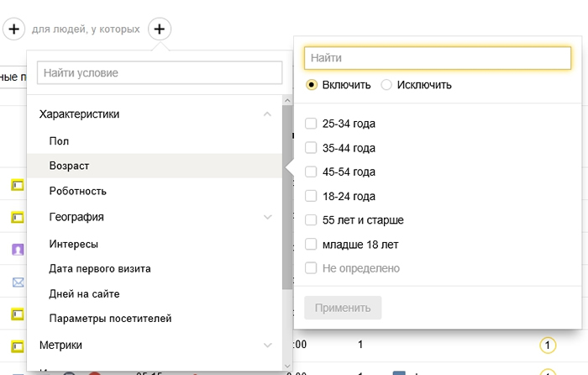The height and width of the screenshot is (375, 588).
Task: Click the yellow icon beside the Возраст row
Action: click(x=18, y=184)
